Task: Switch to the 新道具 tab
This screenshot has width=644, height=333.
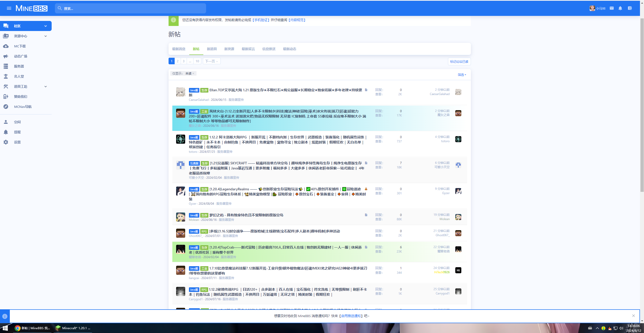Action: point(212,49)
